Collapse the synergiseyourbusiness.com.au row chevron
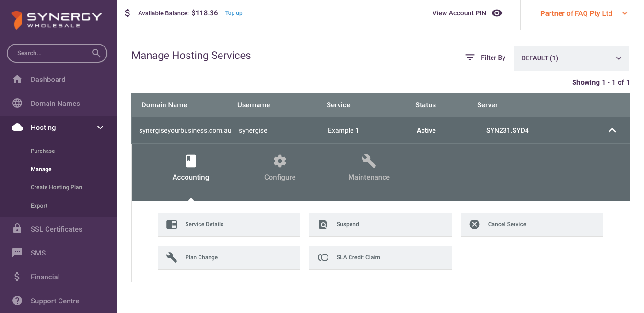 pyautogui.click(x=612, y=130)
